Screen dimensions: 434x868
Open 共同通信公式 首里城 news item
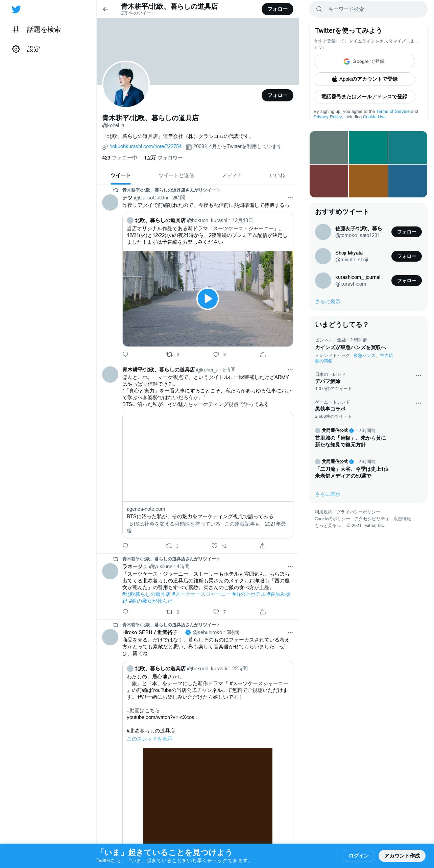point(351,441)
